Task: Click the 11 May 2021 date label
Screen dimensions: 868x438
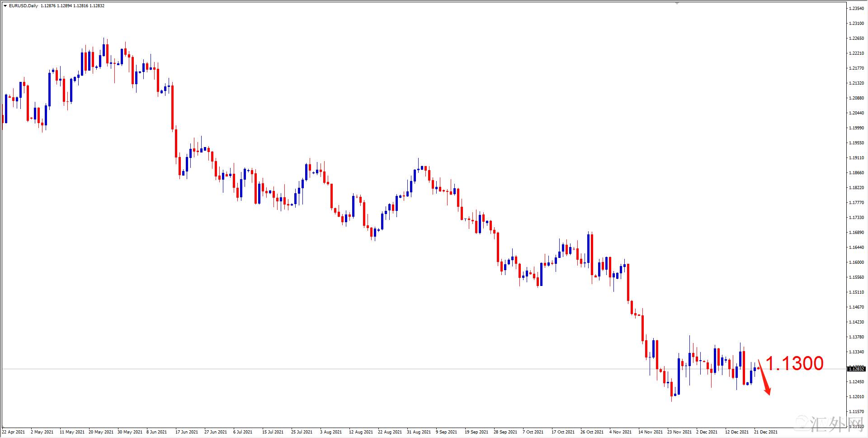Action: (x=72, y=432)
